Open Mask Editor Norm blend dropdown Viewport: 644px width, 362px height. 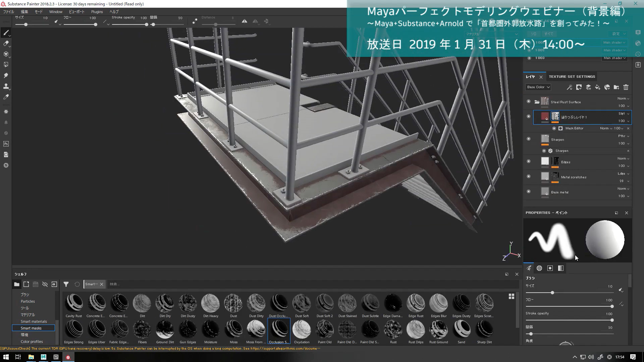[x=606, y=128]
